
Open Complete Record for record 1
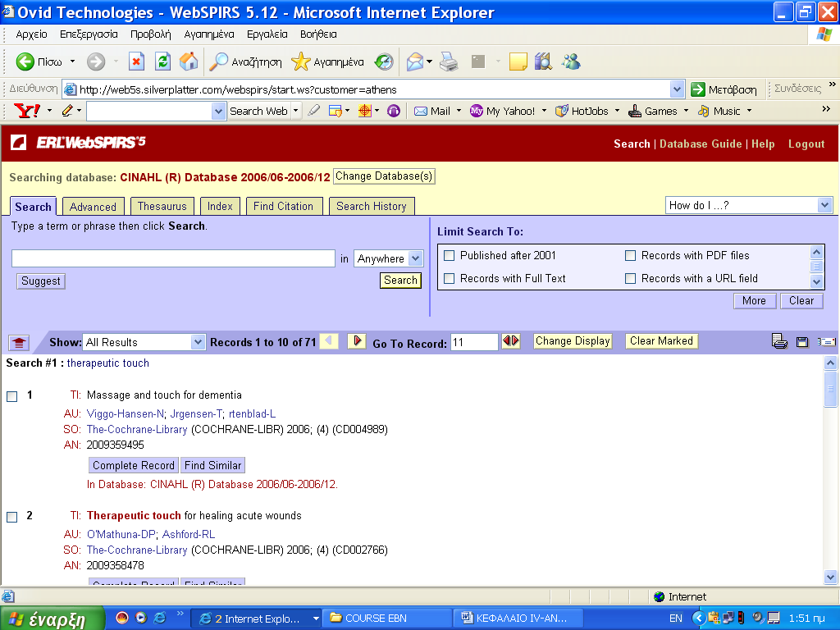(x=134, y=466)
